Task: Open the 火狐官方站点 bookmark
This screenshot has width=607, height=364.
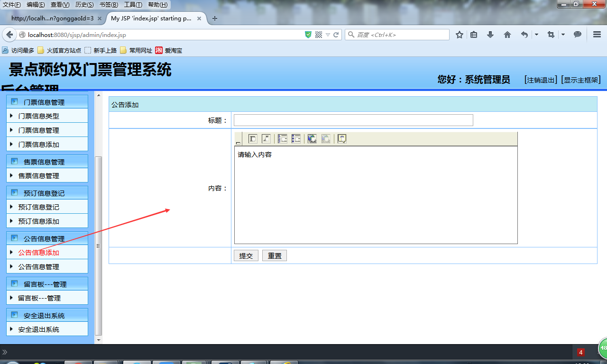Action: click(59, 50)
